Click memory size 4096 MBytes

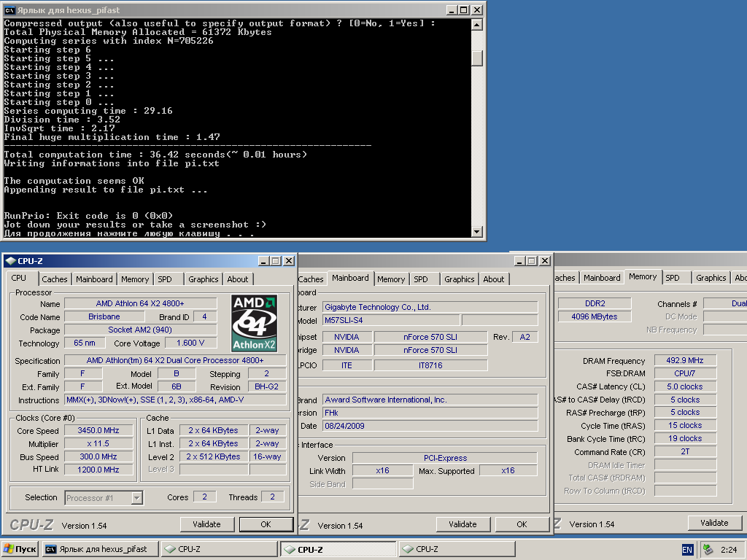click(x=594, y=316)
